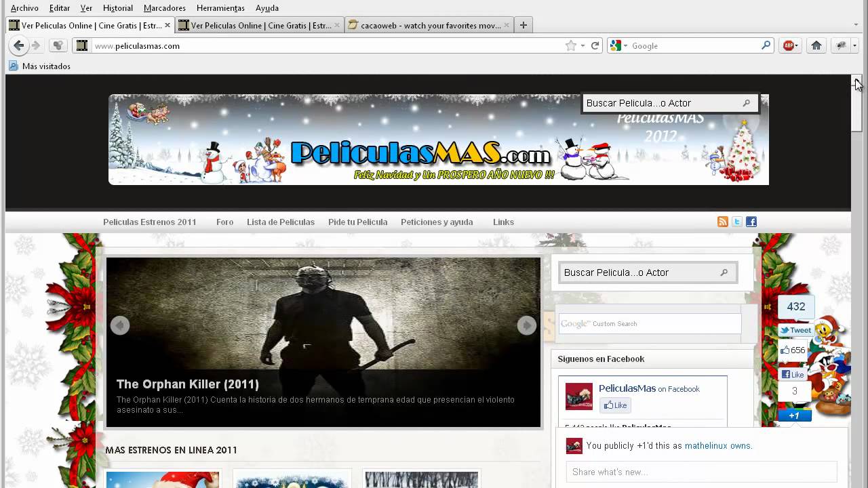Open the Historial menu
Image resolution: width=868 pixels, height=488 pixels.
pos(118,8)
